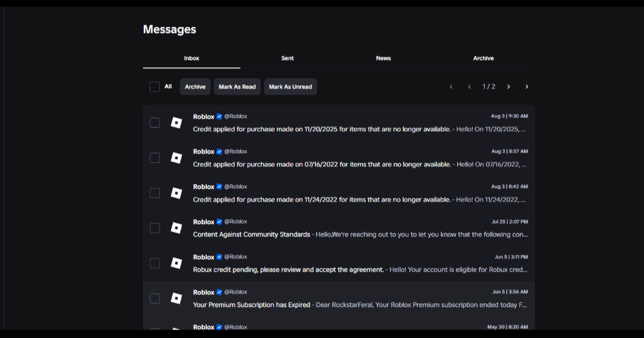The width and height of the screenshot is (644, 338).
Task: Click the Jun 5 | 3:56 AM timestamp
Action: click(x=510, y=292)
